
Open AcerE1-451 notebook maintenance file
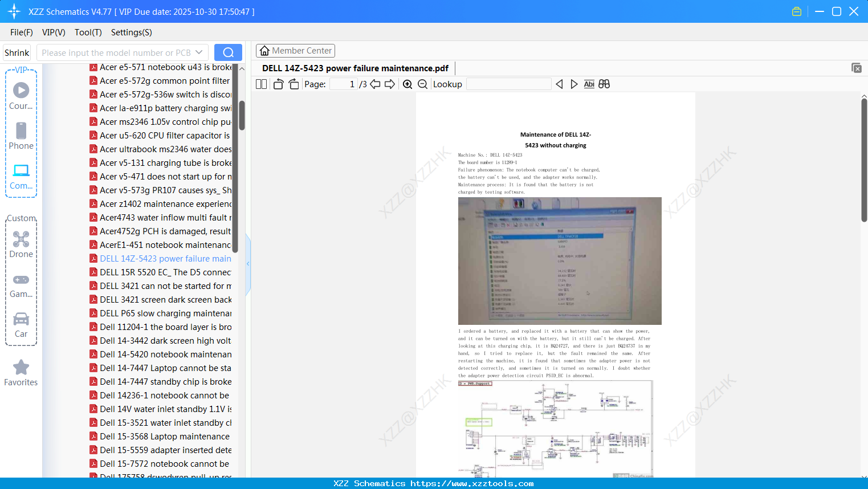161,245
